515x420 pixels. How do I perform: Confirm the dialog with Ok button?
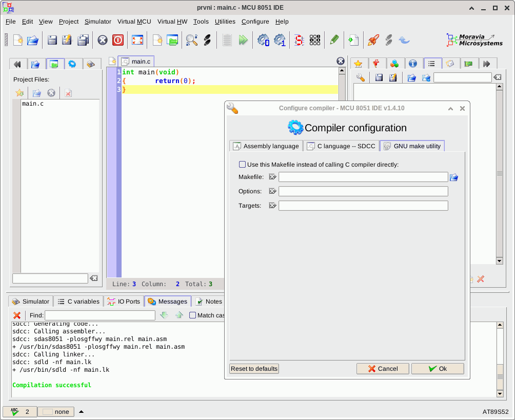pyautogui.click(x=438, y=369)
